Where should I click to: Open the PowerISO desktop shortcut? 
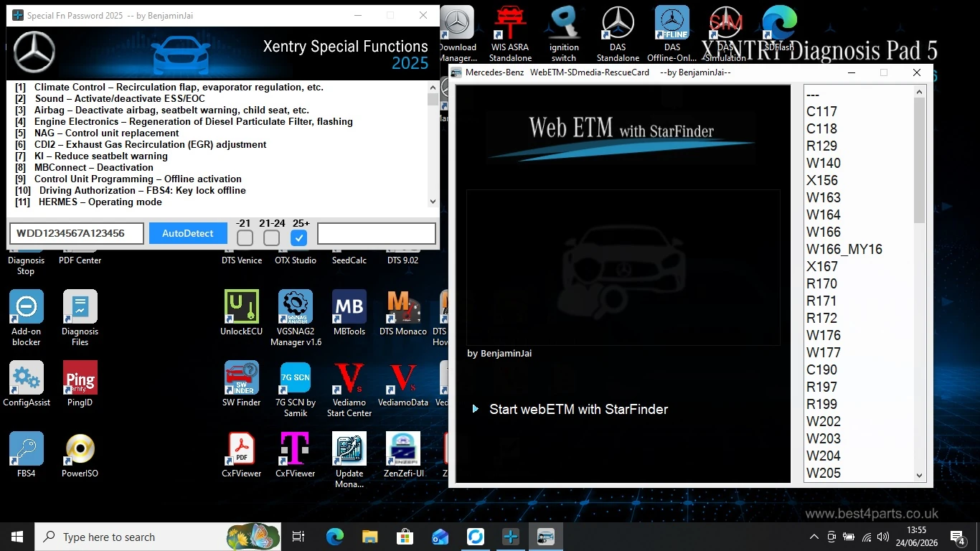80,455
